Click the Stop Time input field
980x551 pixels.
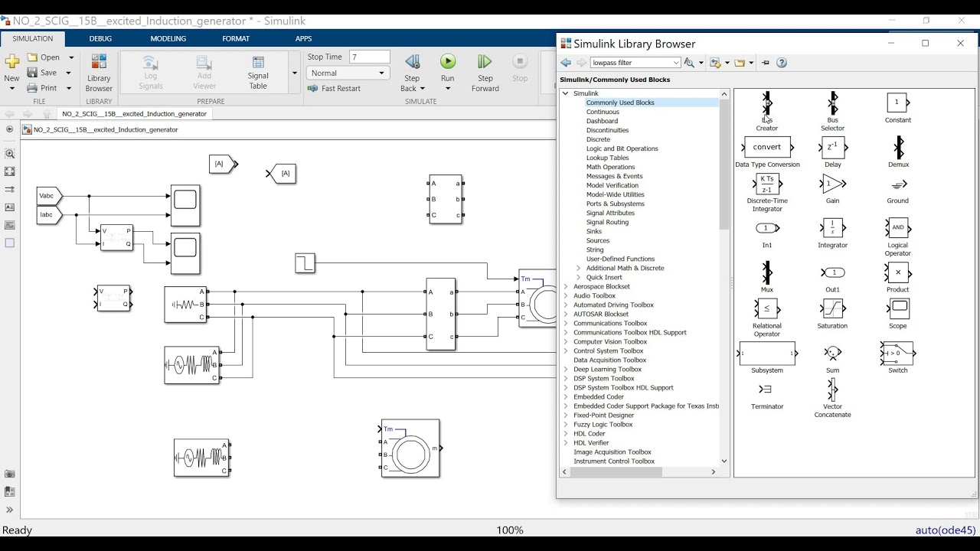(370, 57)
